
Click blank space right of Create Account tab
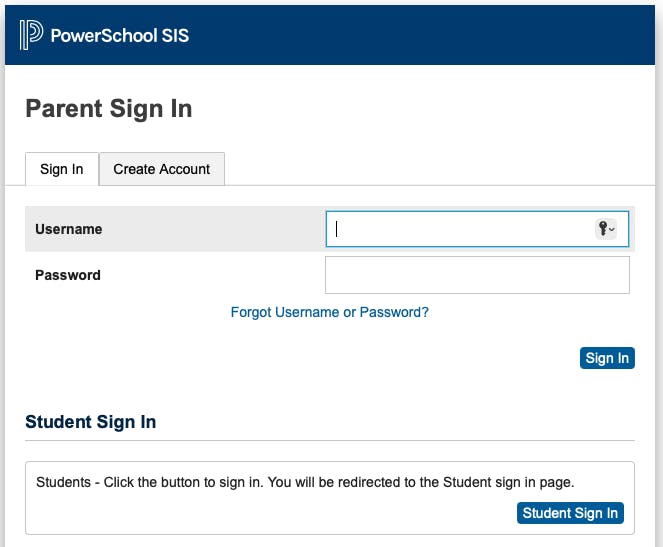pyautogui.click(x=440, y=169)
